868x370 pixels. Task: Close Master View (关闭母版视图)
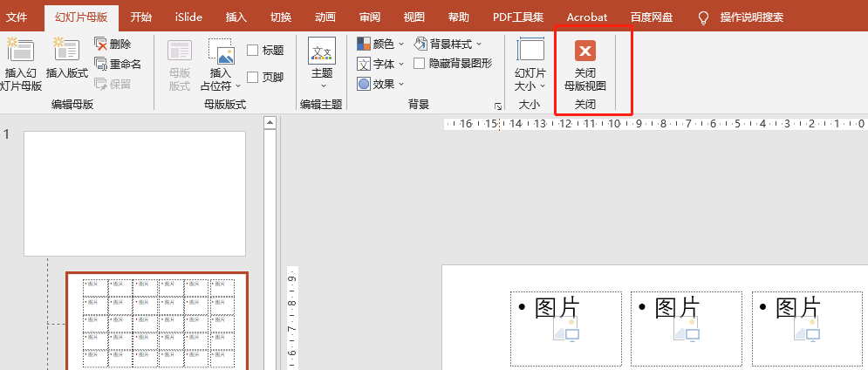click(x=585, y=65)
